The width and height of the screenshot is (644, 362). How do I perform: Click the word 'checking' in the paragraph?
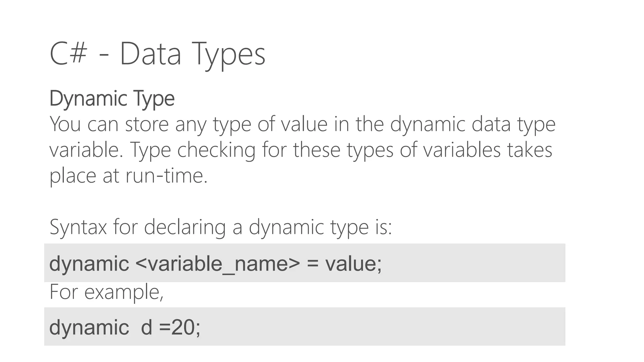(x=216, y=151)
